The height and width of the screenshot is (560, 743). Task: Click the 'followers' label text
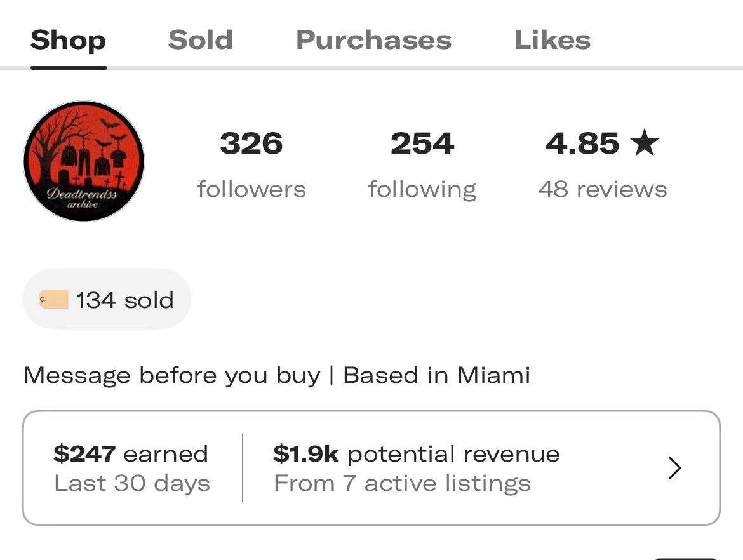pos(251,189)
